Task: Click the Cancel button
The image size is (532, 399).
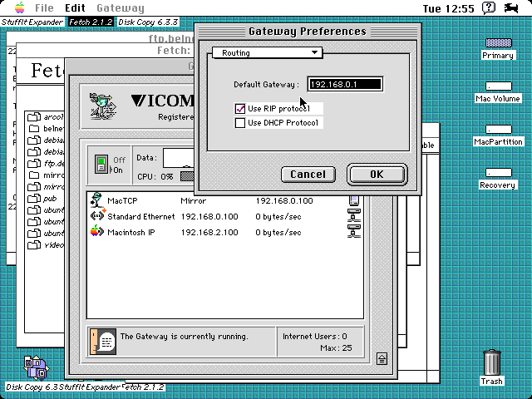Action: pos(308,175)
